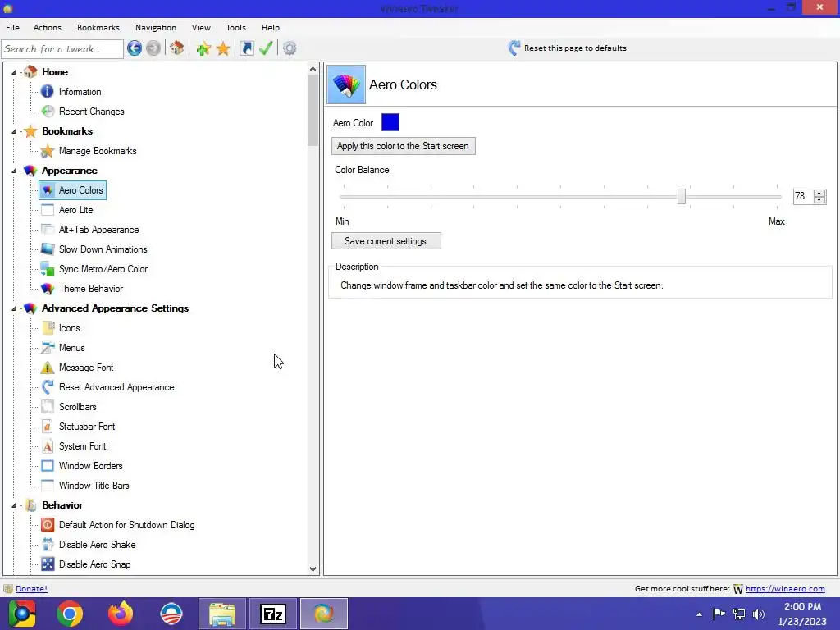The height and width of the screenshot is (630, 840).
Task: Open the Navigation menu
Action: pyautogui.click(x=155, y=27)
